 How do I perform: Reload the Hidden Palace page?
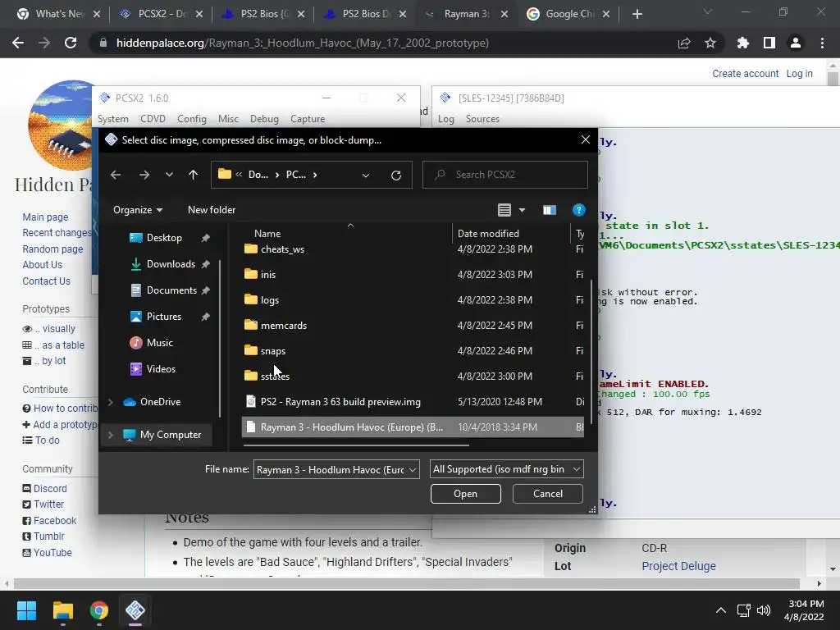[71, 43]
